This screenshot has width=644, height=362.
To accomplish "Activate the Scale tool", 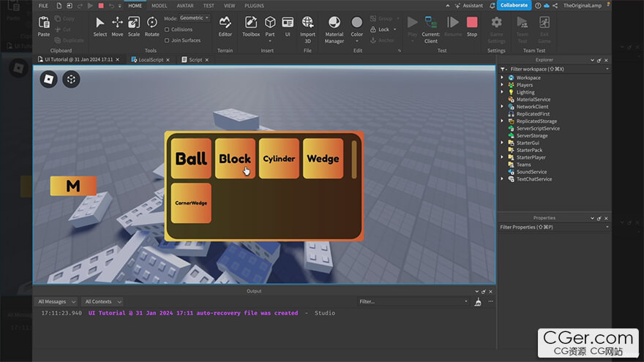I will tap(134, 26).
